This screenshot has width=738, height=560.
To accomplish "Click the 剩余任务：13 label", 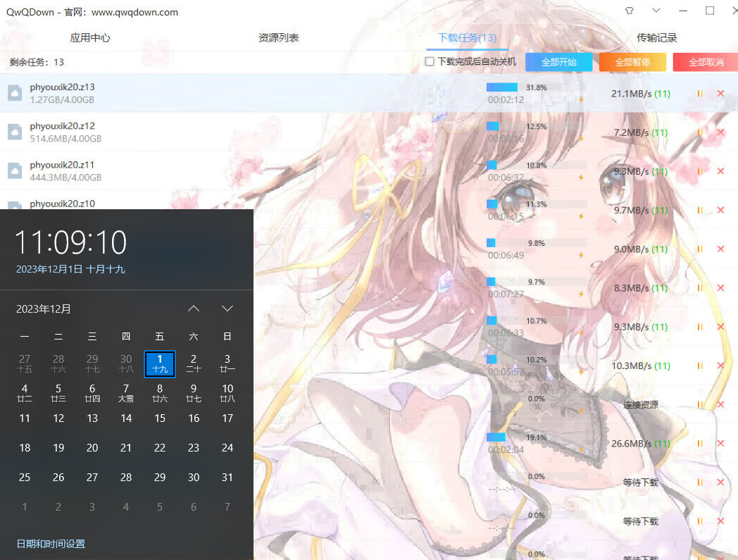I will pyautogui.click(x=37, y=62).
